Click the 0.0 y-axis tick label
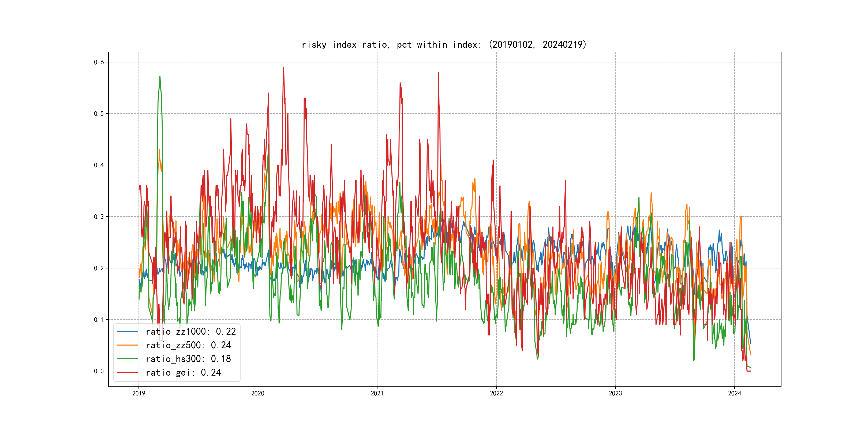 pyautogui.click(x=99, y=371)
